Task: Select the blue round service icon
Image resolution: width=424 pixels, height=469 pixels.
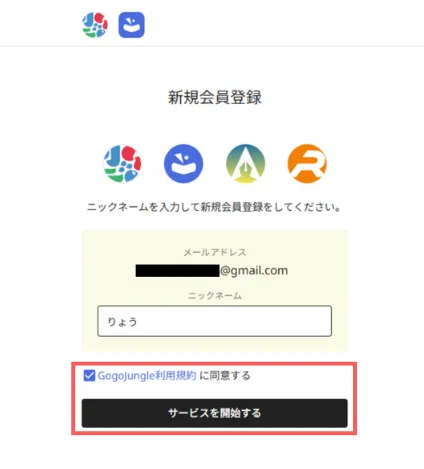Action: 183,163
